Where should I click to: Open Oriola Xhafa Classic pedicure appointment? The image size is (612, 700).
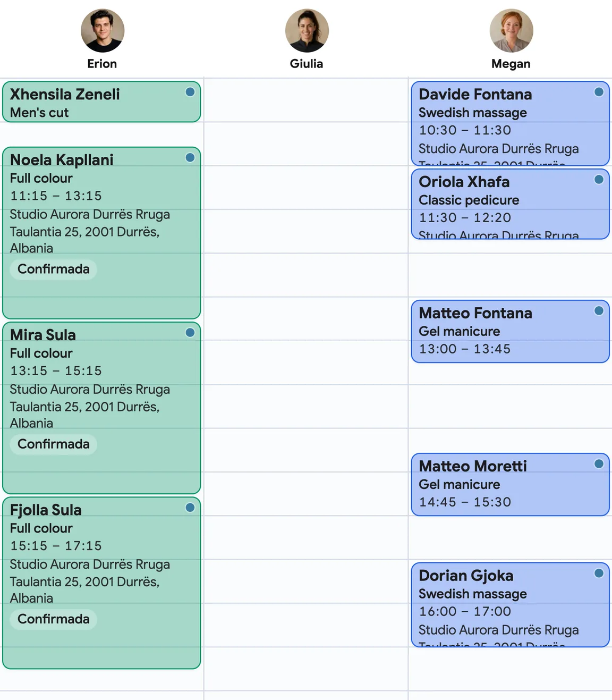coord(511,204)
